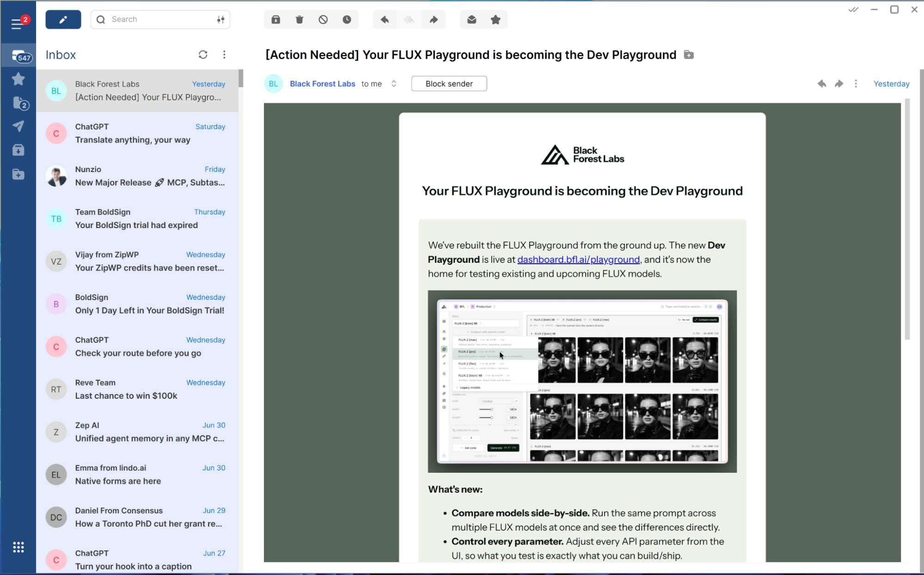This screenshot has height=575, width=924.
Task: Open Reve Team 'Last chance to win $100k'
Action: [137, 389]
